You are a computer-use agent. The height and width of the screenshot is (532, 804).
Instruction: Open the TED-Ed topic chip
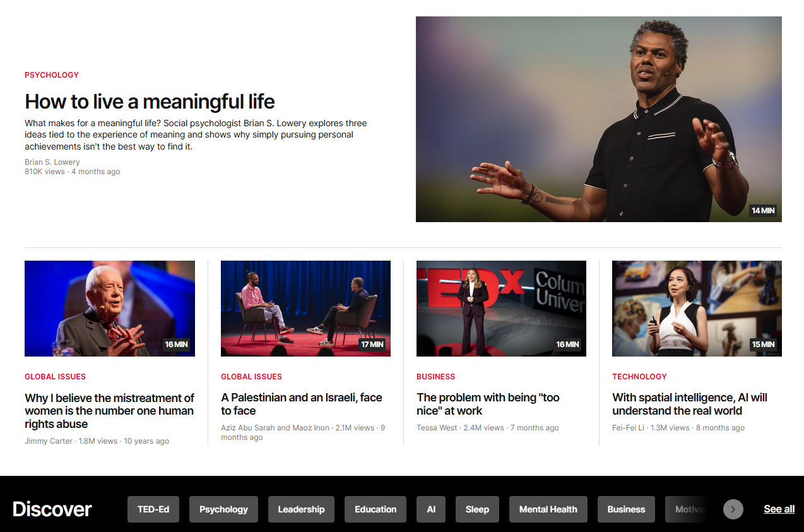tap(153, 509)
